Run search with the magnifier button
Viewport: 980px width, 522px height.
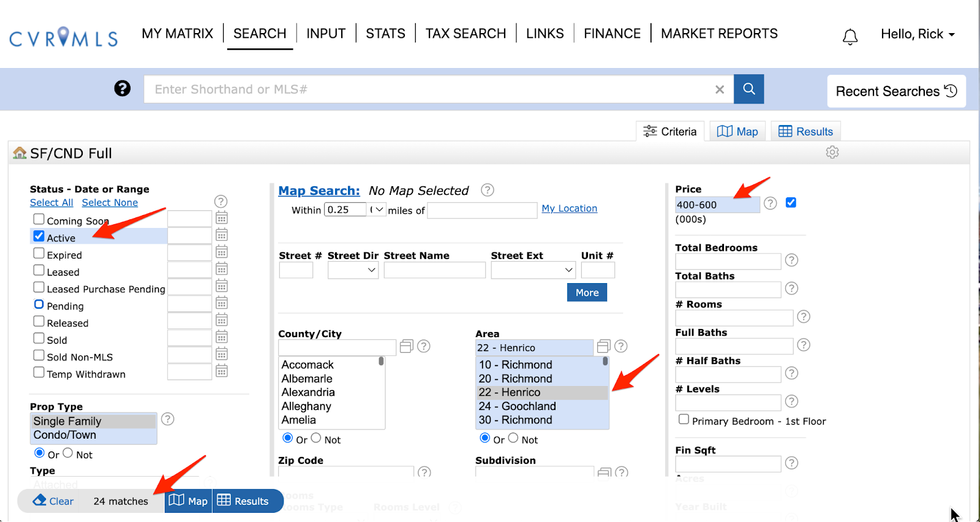[x=749, y=89]
